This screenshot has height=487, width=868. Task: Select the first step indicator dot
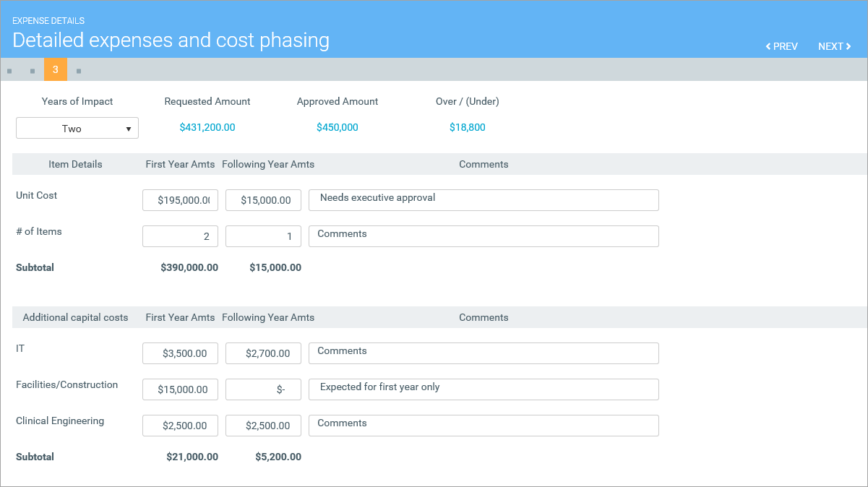[9, 71]
